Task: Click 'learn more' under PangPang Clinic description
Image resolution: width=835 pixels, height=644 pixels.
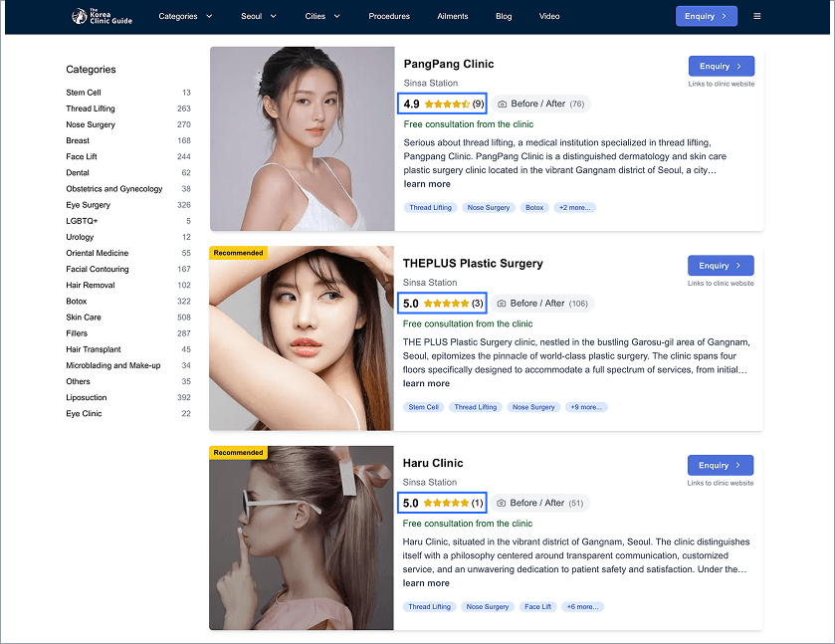Action: click(427, 184)
